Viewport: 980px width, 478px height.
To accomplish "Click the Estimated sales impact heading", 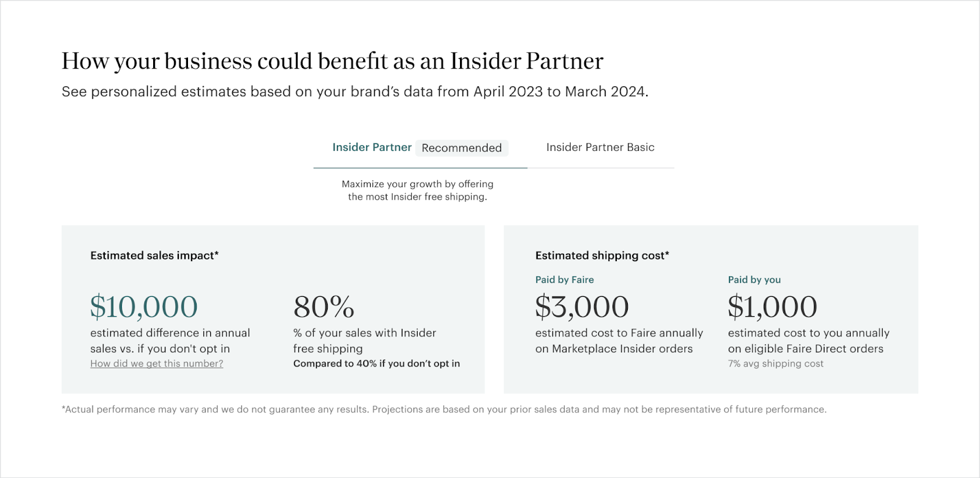I will 154,256.
